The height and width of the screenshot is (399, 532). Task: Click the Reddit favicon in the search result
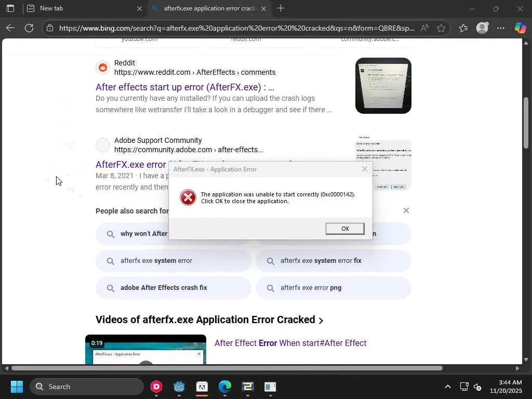pos(103,68)
